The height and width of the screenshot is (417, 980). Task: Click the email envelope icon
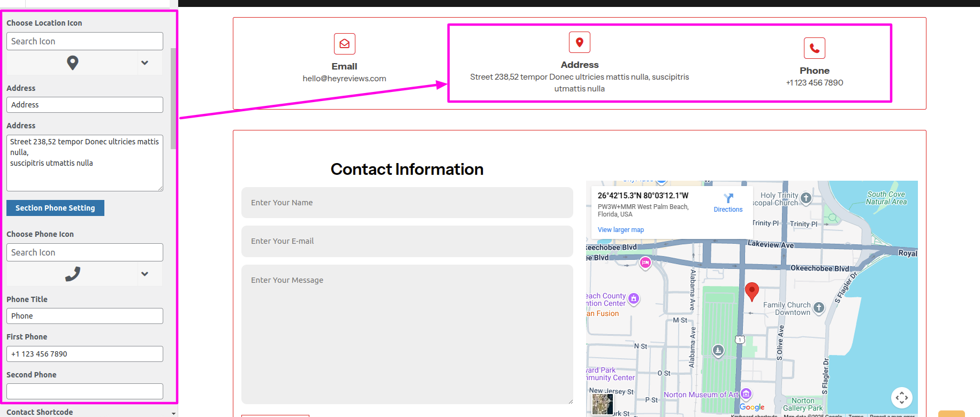click(344, 44)
